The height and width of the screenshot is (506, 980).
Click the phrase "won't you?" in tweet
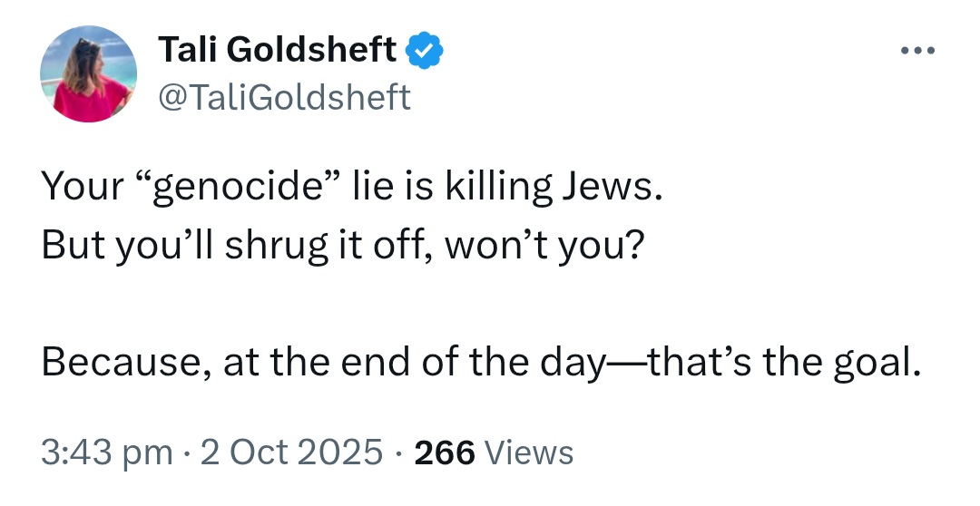coord(544,246)
